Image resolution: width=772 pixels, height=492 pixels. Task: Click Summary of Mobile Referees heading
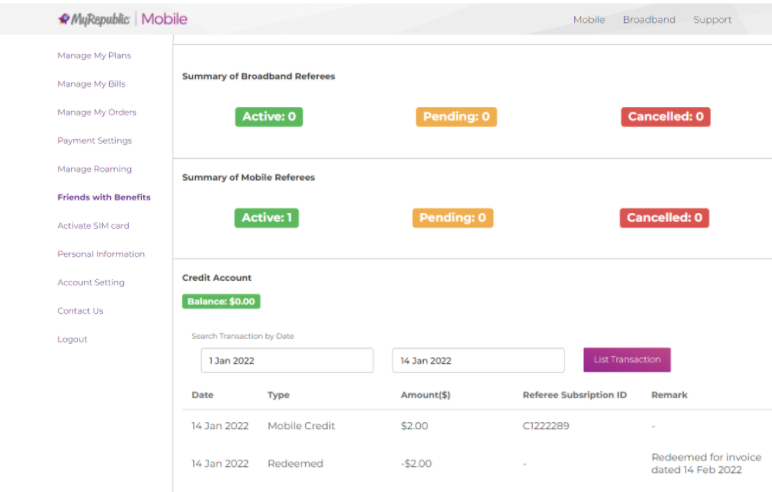[x=248, y=177]
